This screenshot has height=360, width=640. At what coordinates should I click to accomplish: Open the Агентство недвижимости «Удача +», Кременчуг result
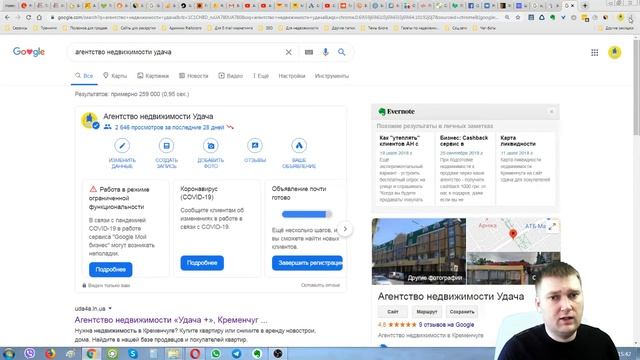click(171, 320)
